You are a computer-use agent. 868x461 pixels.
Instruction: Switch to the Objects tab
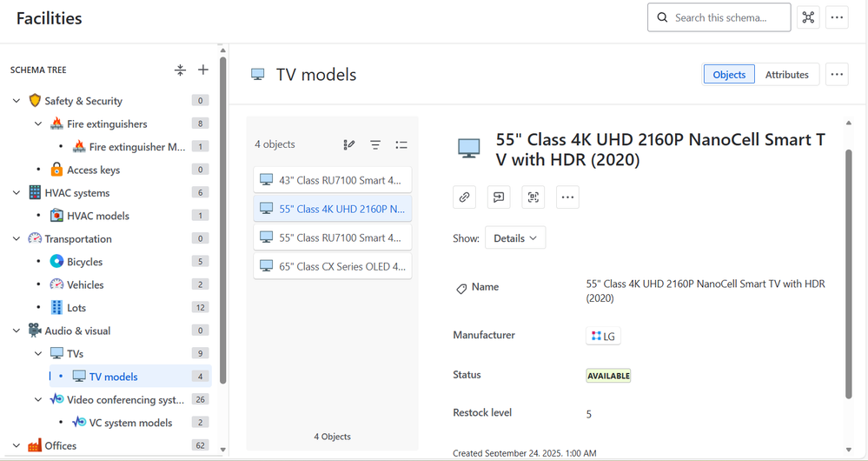(729, 74)
